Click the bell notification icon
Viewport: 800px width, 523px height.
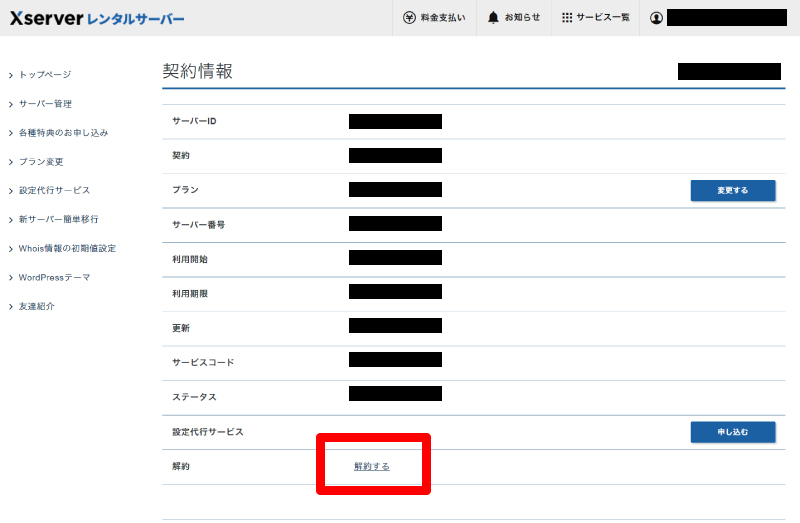(x=494, y=18)
